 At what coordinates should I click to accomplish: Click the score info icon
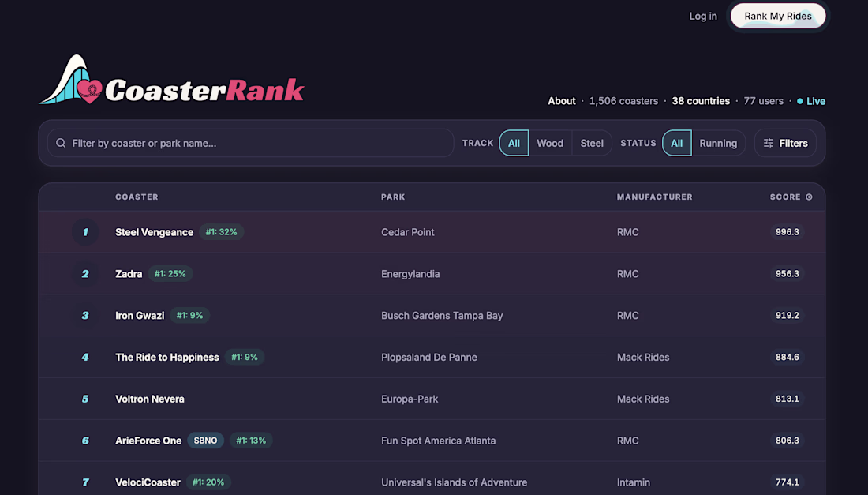tap(809, 197)
